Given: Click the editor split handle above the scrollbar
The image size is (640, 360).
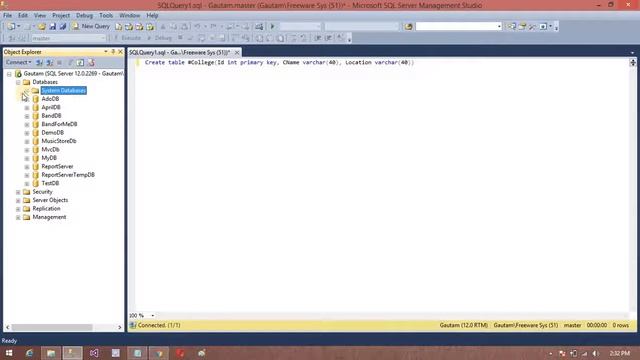Looking at the screenshot, I should (633, 62).
